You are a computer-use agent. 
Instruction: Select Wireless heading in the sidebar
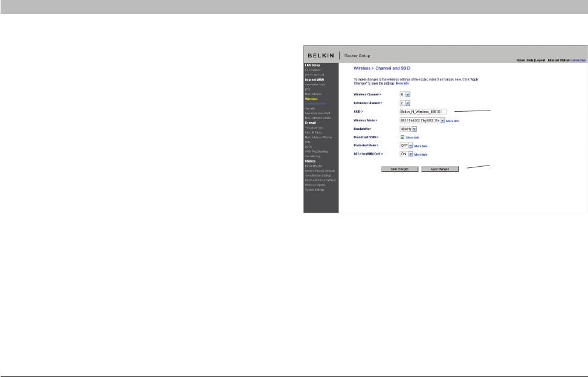(x=311, y=99)
